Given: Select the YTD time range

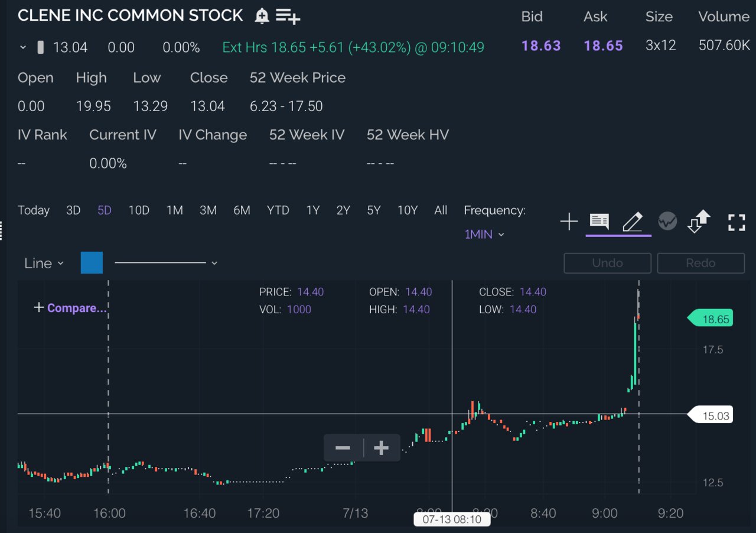Looking at the screenshot, I should point(278,210).
